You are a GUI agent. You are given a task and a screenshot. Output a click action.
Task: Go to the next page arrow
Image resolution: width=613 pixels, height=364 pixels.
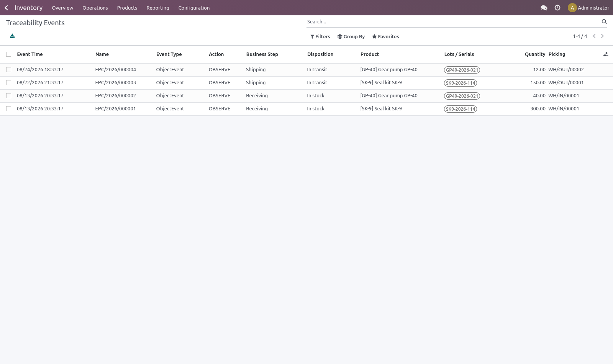click(602, 36)
